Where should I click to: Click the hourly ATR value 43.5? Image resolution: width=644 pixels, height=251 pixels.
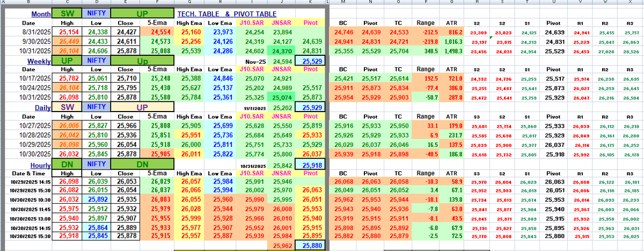pyautogui.click(x=453, y=218)
